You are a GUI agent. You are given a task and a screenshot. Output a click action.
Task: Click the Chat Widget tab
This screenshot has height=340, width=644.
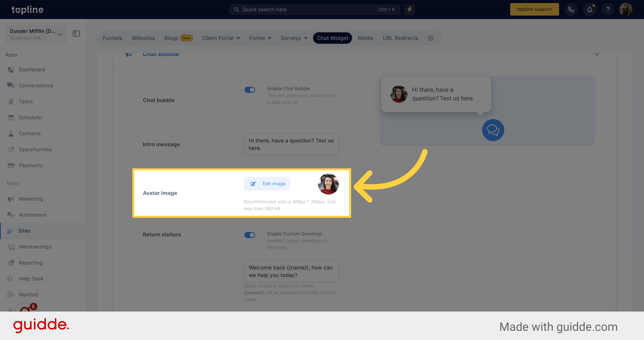pos(333,38)
